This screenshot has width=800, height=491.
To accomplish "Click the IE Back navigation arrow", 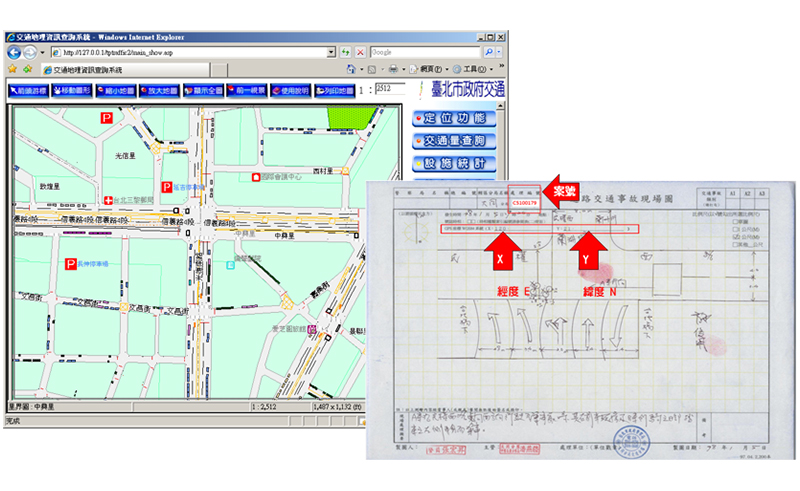I will [x=13, y=52].
